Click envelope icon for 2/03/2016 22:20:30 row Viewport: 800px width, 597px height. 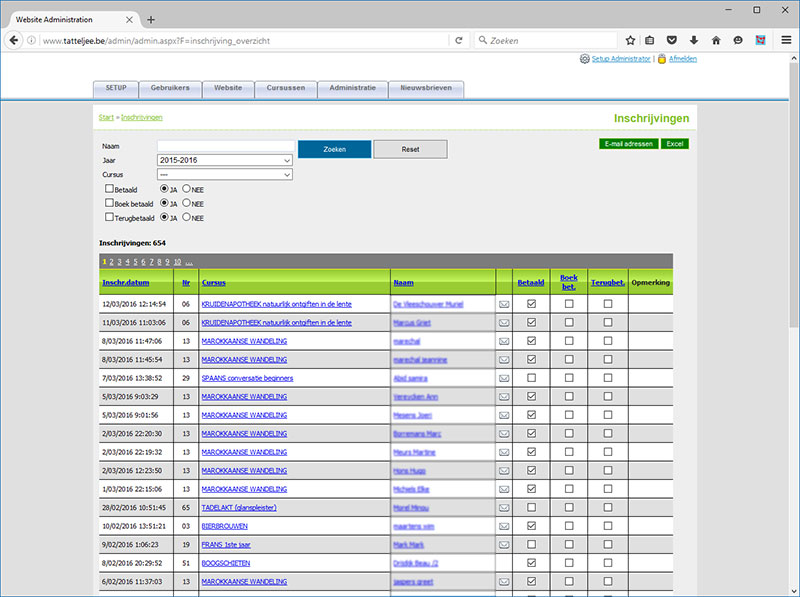pyautogui.click(x=504, y=434)
